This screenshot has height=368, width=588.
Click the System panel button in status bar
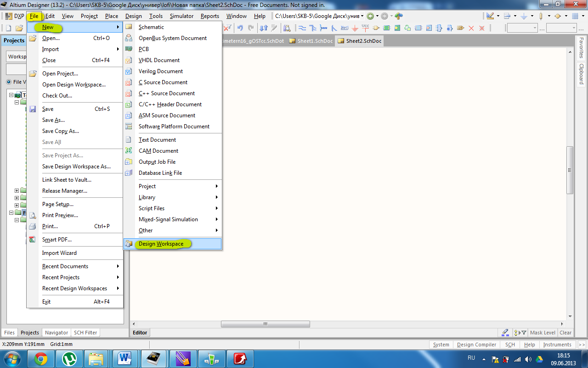[441, 345]
